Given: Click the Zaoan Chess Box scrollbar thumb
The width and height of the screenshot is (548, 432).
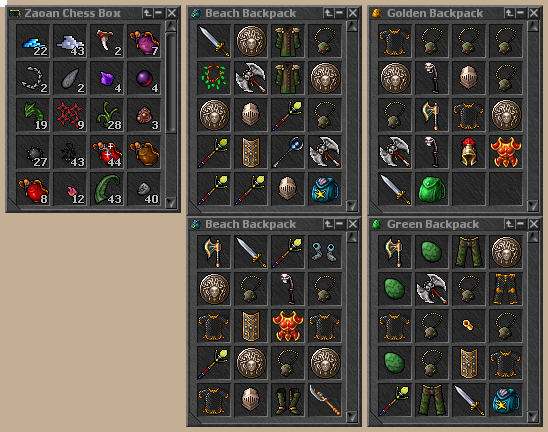Looking at the screenshot, I should 171,82.
